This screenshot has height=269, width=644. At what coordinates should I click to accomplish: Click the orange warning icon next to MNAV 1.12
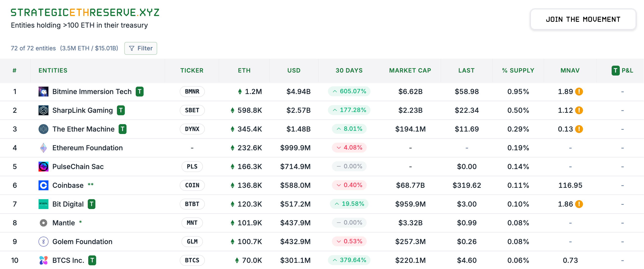point(579,110)
